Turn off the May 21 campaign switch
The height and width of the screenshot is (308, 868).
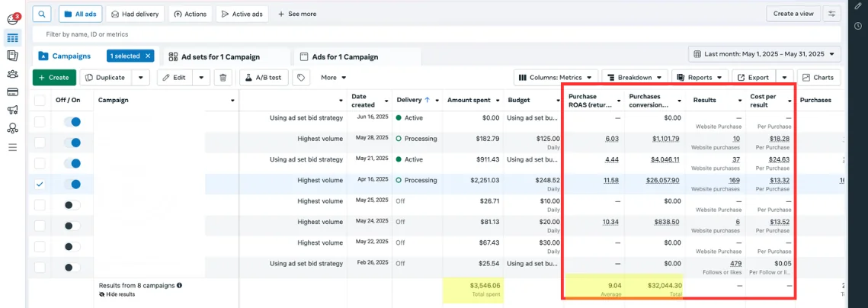tap(72, 163)
